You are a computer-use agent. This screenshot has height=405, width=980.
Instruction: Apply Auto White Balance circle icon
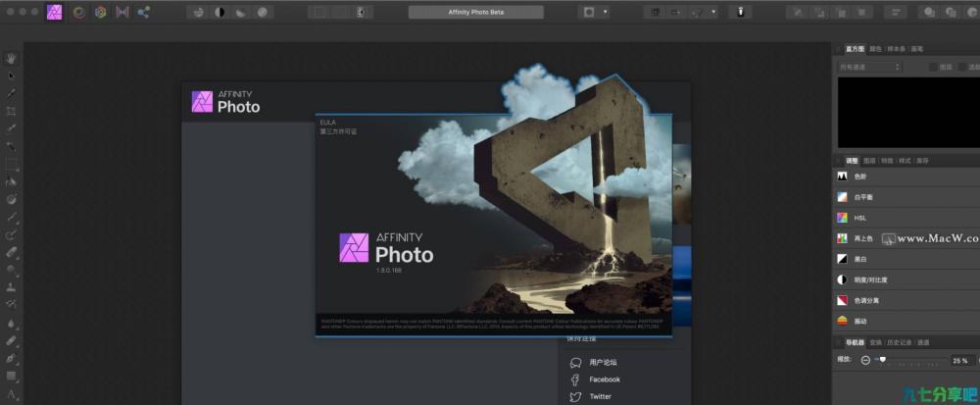[263, 12]
